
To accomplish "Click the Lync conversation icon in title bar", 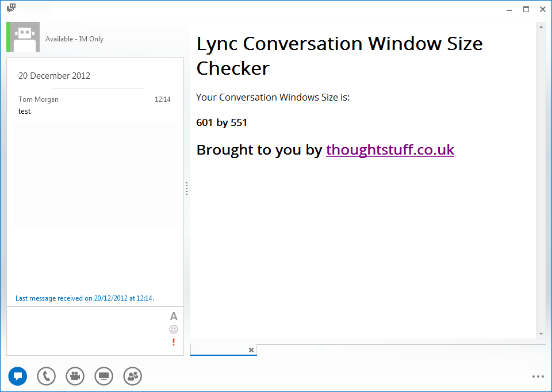I will point(11,7).
